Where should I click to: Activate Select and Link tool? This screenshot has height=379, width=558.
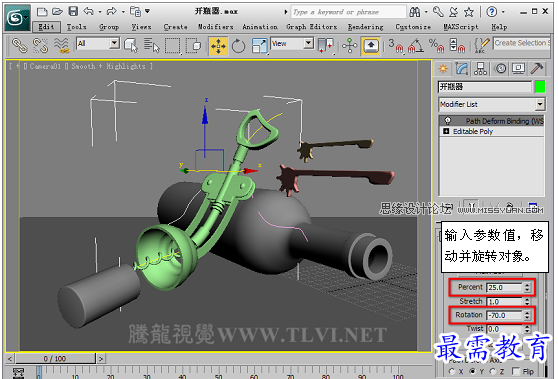20,46
